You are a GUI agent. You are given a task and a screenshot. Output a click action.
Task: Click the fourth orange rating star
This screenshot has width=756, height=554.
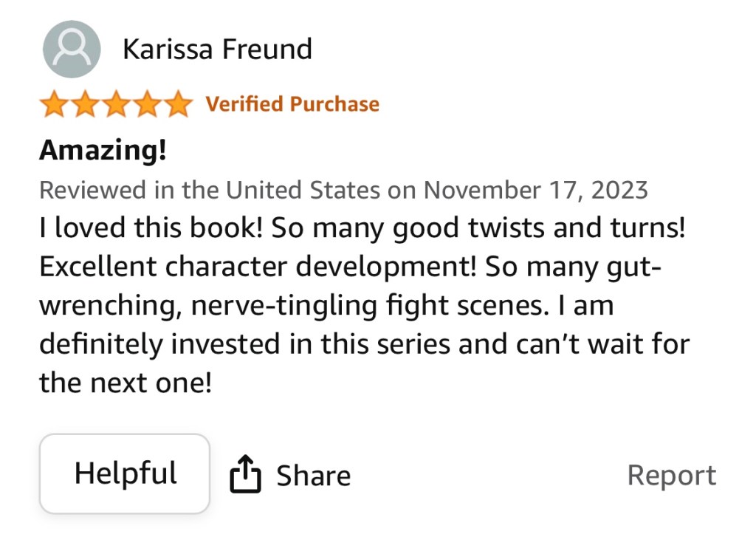[146, 104]
